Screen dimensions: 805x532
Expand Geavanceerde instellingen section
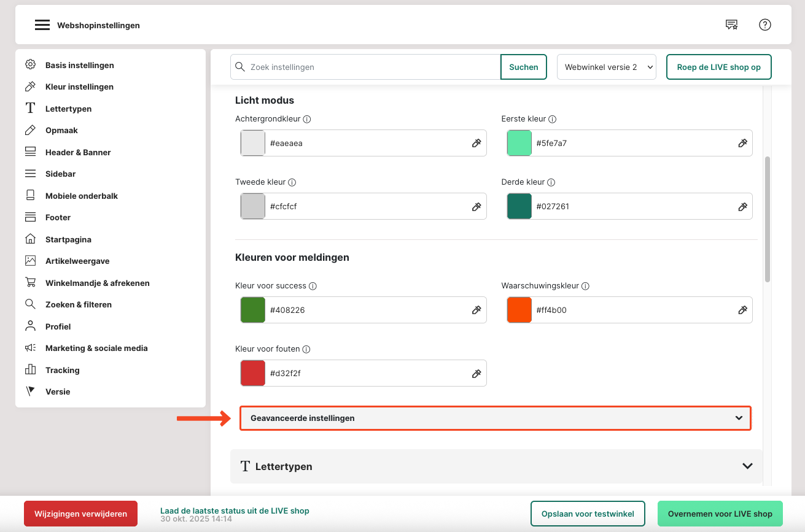point(495,418)
